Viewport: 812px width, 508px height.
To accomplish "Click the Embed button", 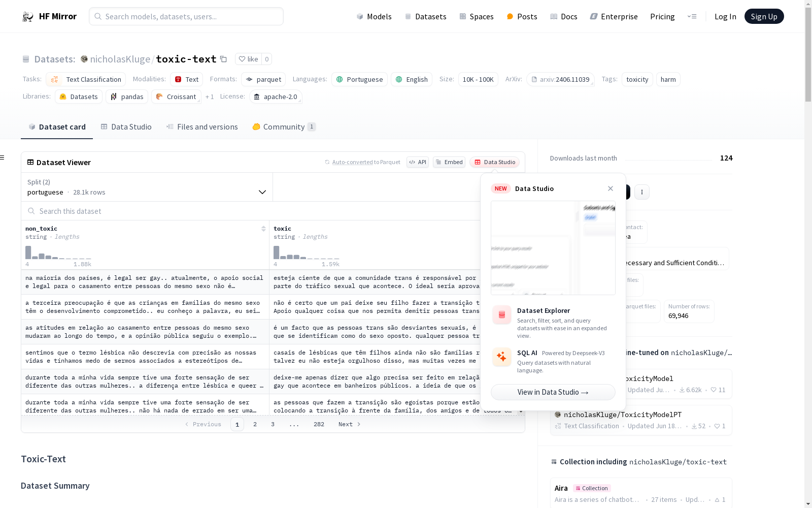I will 449,162.
